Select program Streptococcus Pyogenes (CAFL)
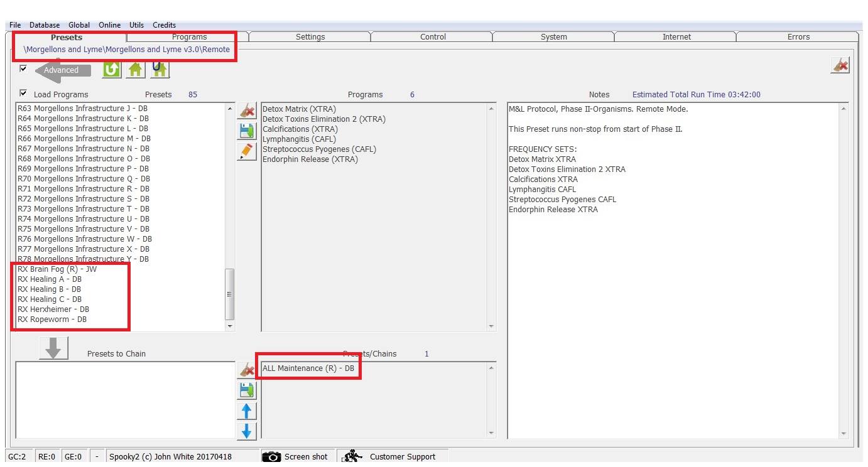This screenshot has height=467, width=868. 320,149
